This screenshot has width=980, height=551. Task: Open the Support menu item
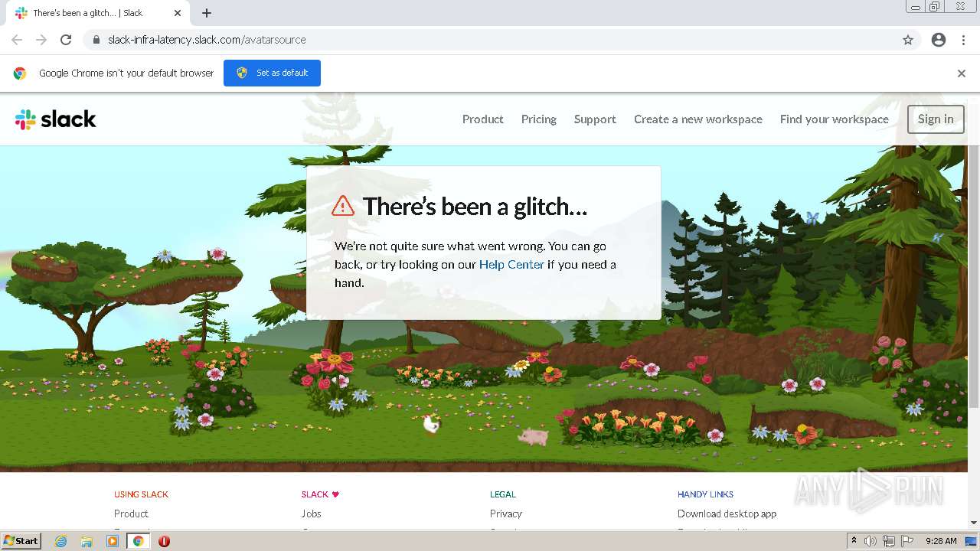coord(595,119)
